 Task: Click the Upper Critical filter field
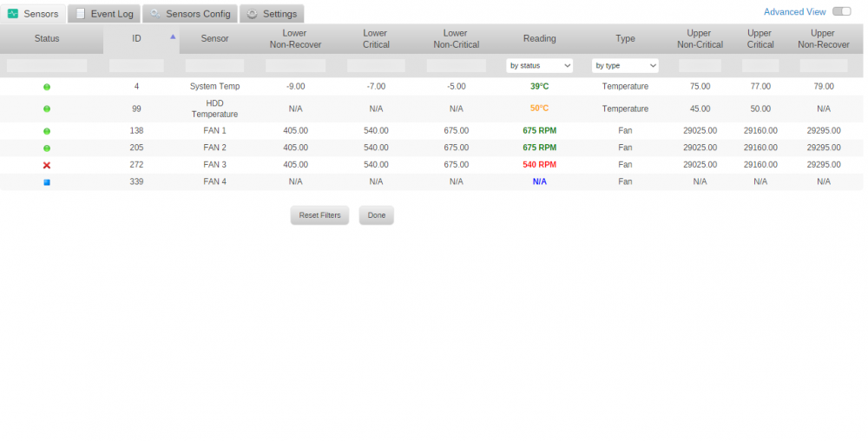click(760, 66)
